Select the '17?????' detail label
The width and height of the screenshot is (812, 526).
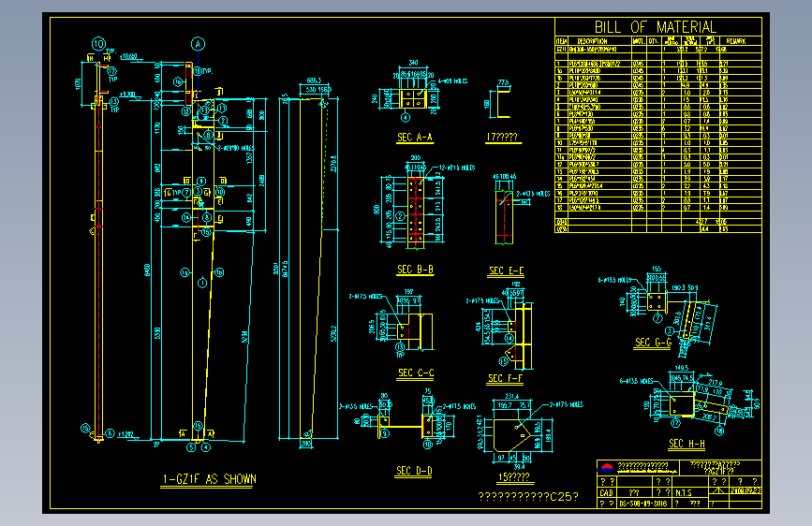501,137
